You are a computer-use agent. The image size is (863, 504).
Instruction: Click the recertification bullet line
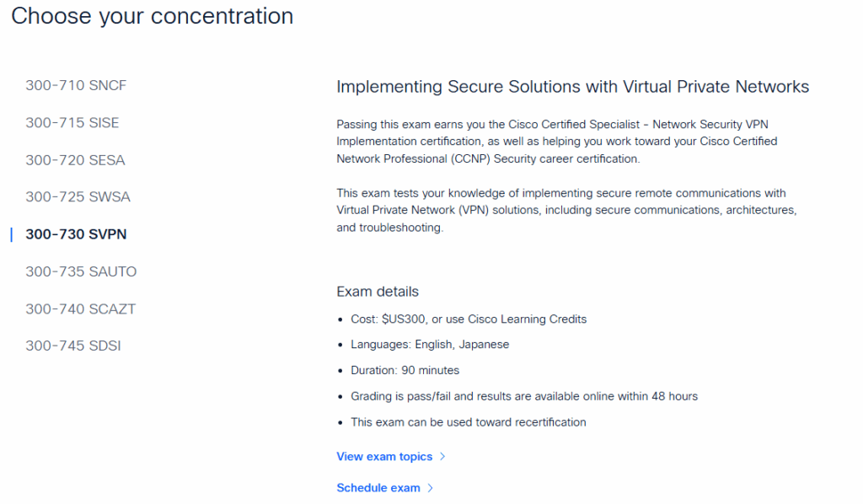(x=469, y=422)
